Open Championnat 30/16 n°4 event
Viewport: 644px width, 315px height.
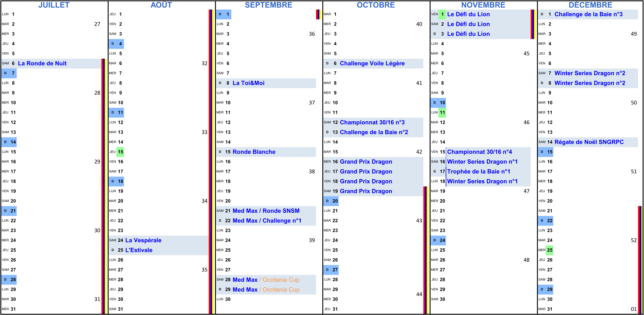tap(479, 152)
